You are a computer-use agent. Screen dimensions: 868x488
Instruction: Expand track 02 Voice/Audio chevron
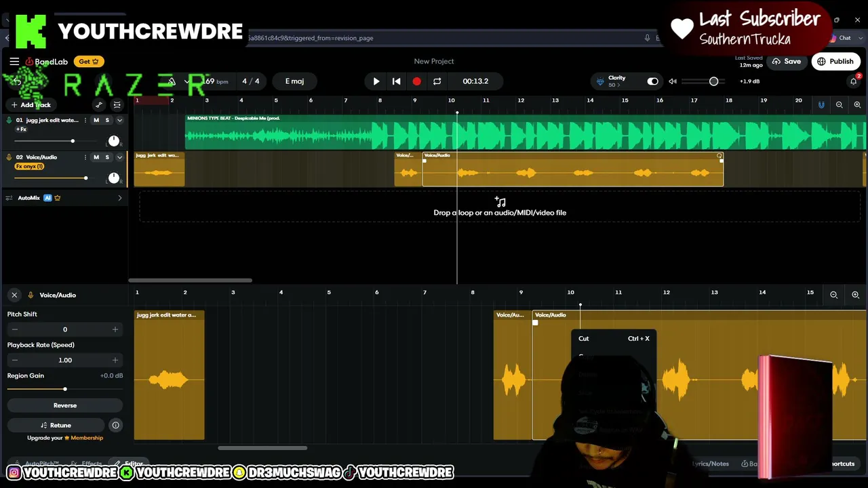[x=120, y=157]
